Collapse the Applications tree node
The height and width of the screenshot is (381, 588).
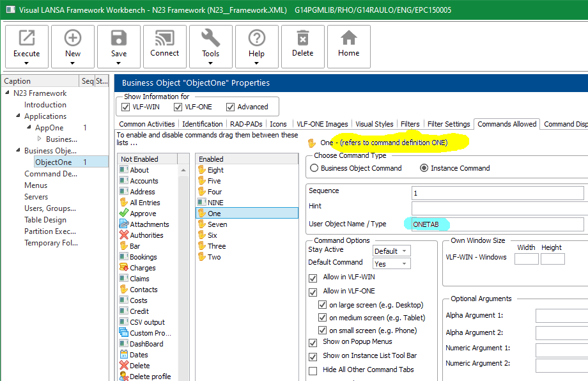click(18, 116)
